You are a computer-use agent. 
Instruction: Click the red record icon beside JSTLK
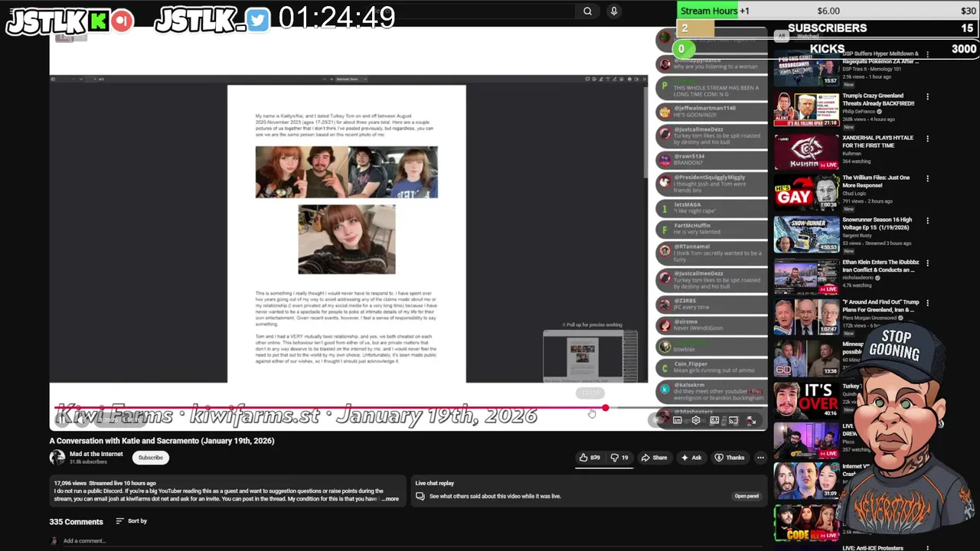pyautogui.click(x=121, y=21)
